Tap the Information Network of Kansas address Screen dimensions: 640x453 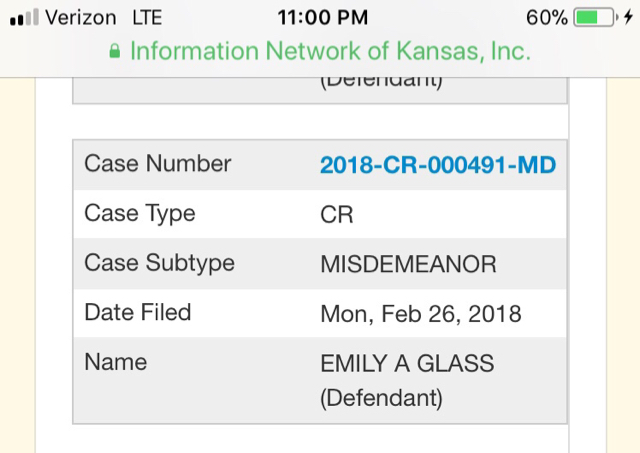(330, 51)
